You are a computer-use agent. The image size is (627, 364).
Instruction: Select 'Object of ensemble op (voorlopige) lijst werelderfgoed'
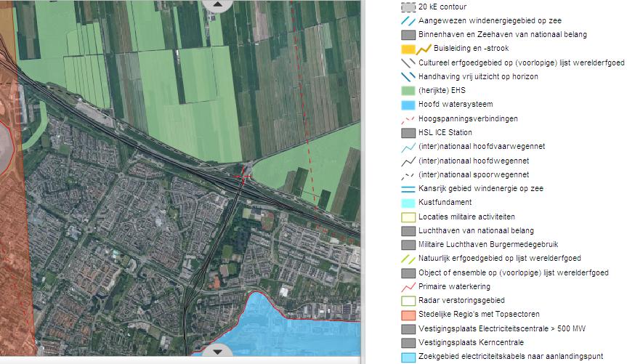coord(514,272)
